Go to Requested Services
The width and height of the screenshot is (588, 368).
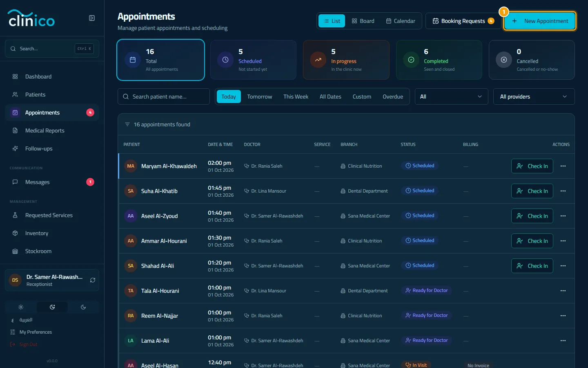[x=52, y=215]
